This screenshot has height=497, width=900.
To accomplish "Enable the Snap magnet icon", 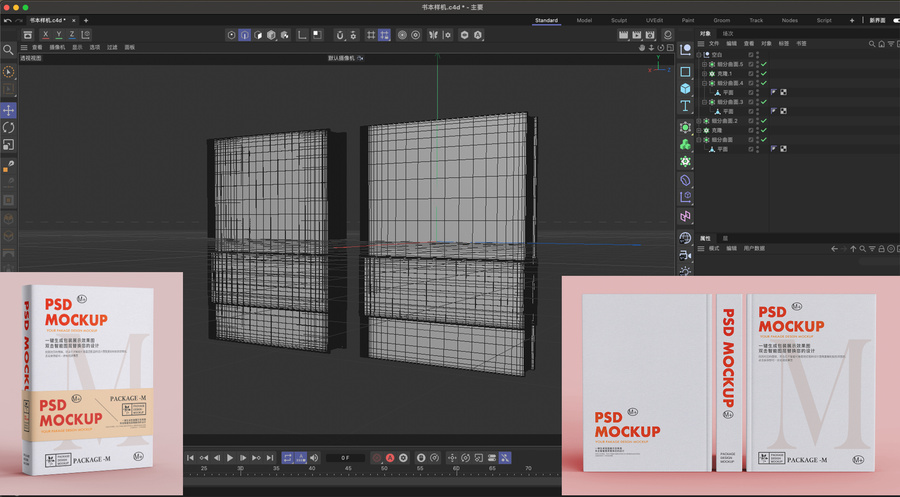I will [x=340, y=35].
